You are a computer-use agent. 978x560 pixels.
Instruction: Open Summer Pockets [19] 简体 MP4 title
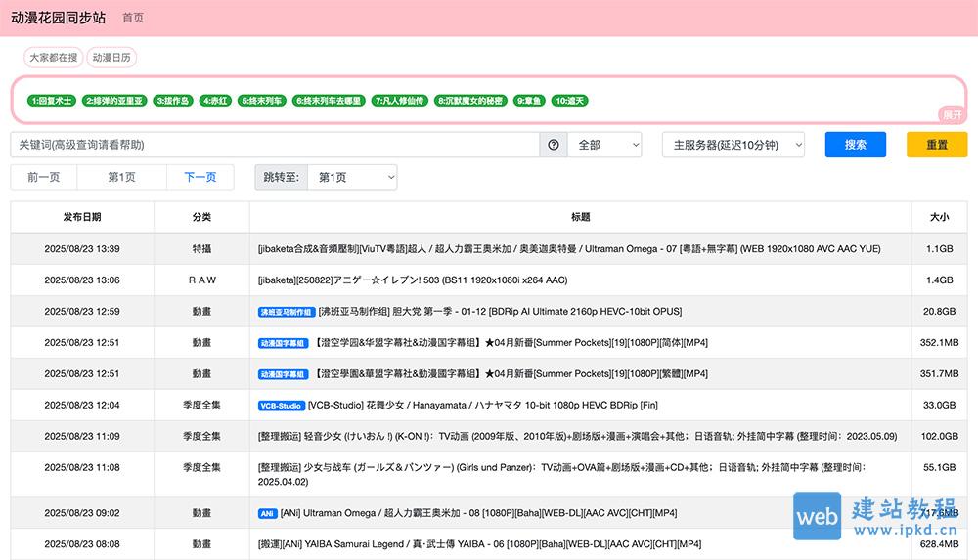click(x=511, y=342)
